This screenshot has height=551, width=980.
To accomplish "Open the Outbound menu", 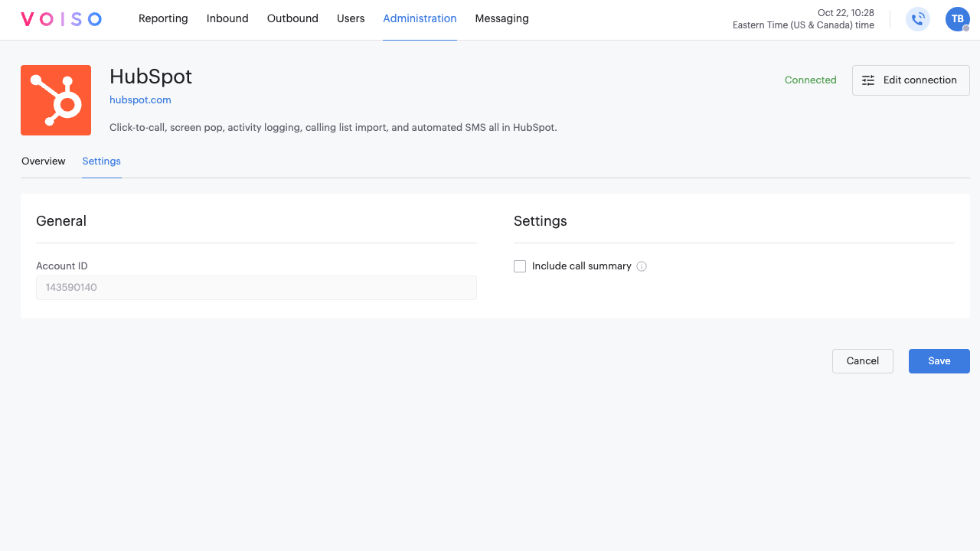I will coord(292,18).
